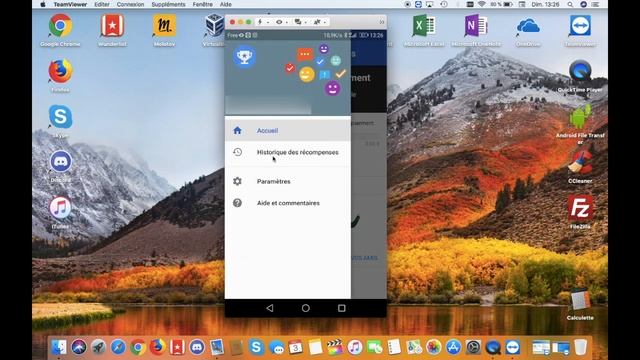The height and width of the screenshot is (360, 640).
Task: Click the Wi-Fi icon in menu bar
Action: 482,4
